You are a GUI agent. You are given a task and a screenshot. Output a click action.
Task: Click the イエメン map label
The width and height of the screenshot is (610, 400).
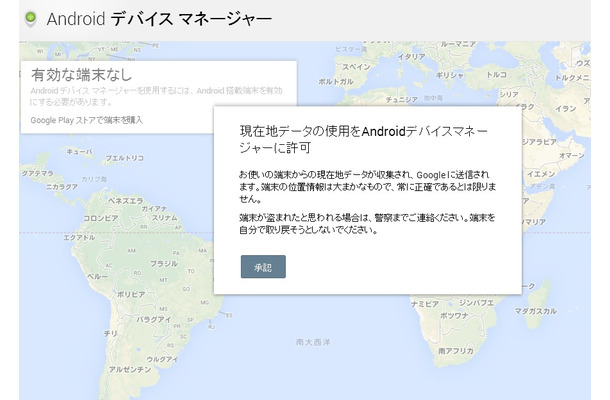(x=541, y=174)
